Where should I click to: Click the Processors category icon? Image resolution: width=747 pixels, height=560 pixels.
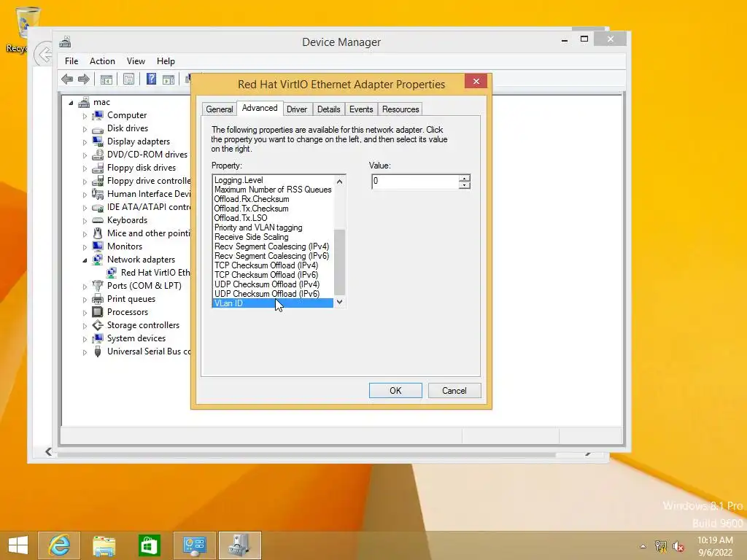[98, 312]
